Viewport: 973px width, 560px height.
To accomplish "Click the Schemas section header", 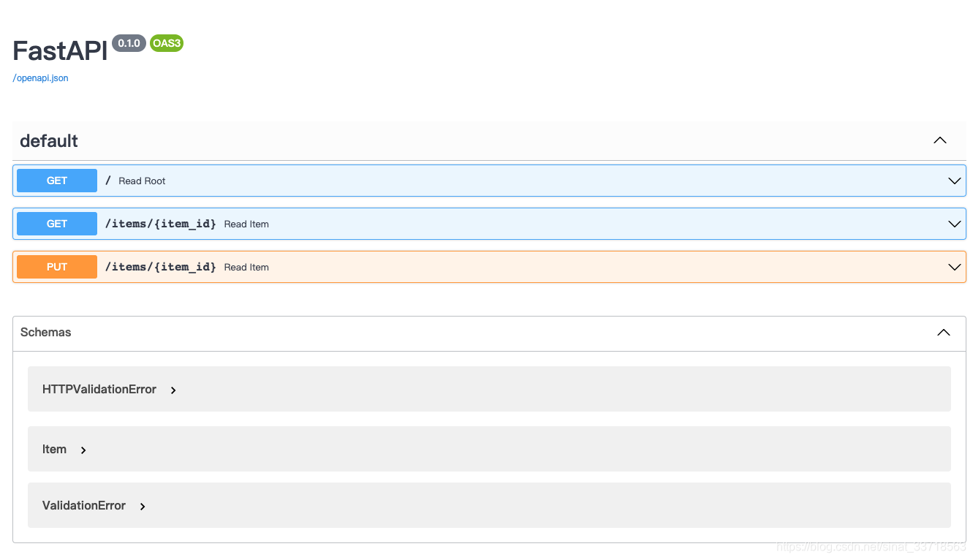I will click(x=46, y=333).
